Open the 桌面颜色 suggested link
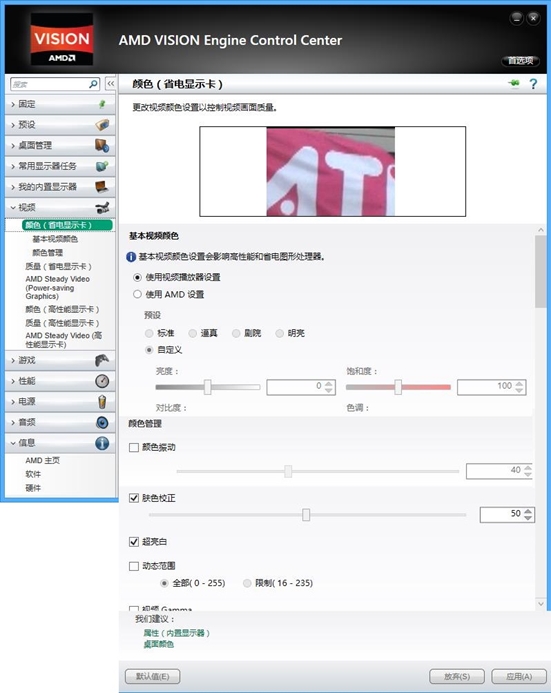Image resolution: width=551 pixels, height=693 pixels. click(159, 644)
